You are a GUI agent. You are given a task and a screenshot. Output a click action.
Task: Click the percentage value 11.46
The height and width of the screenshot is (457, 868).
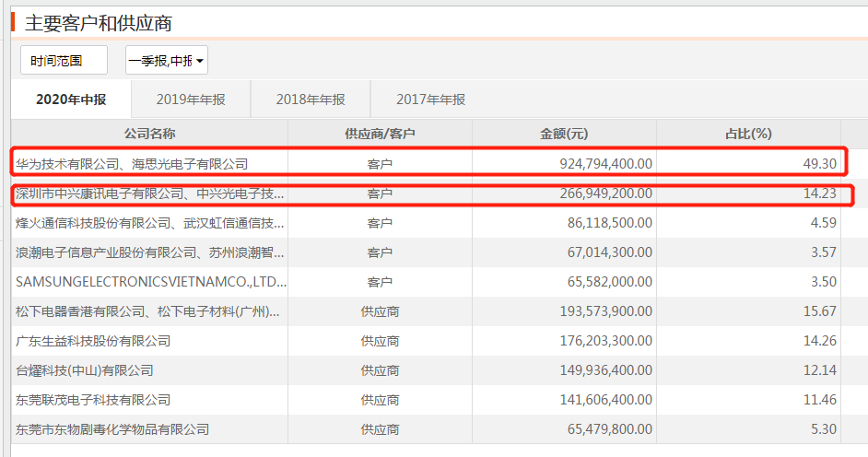click(x=820, y=400)
